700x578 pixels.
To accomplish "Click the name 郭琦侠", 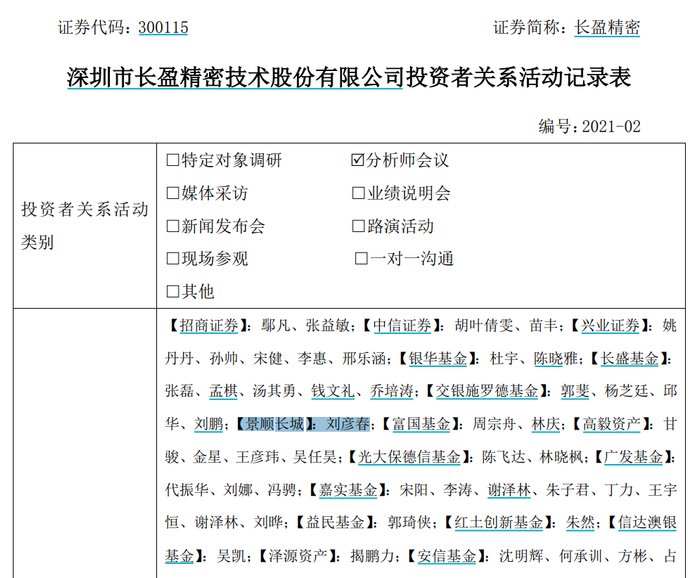I will coord(409,523).
